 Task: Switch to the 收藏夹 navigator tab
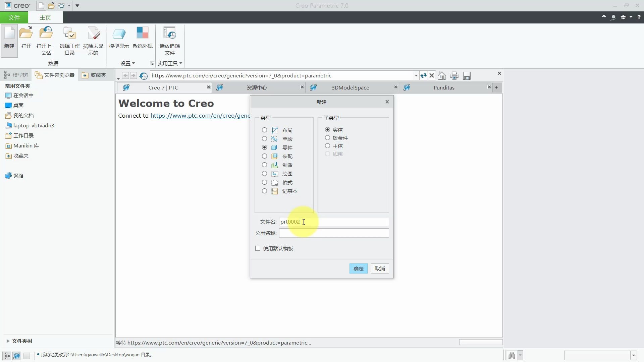tap(94, 75)
